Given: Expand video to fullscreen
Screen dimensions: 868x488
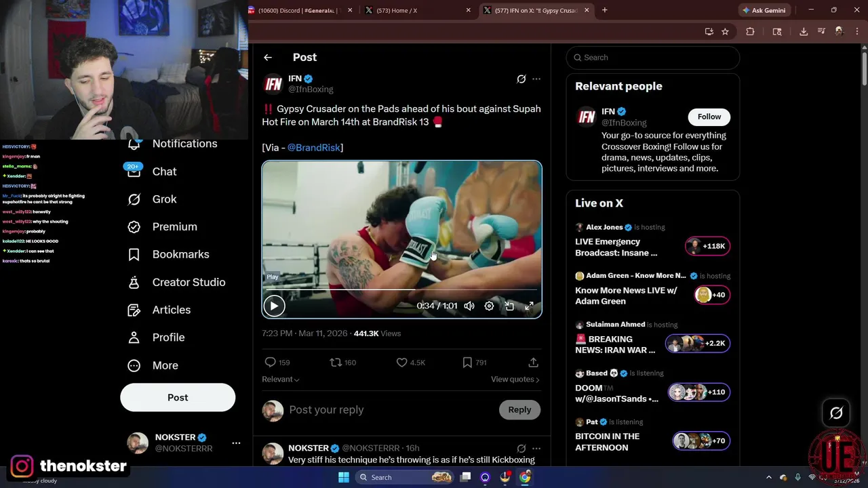Looking at the screenshot, I should pyautogui.click(x=530, y=306).
